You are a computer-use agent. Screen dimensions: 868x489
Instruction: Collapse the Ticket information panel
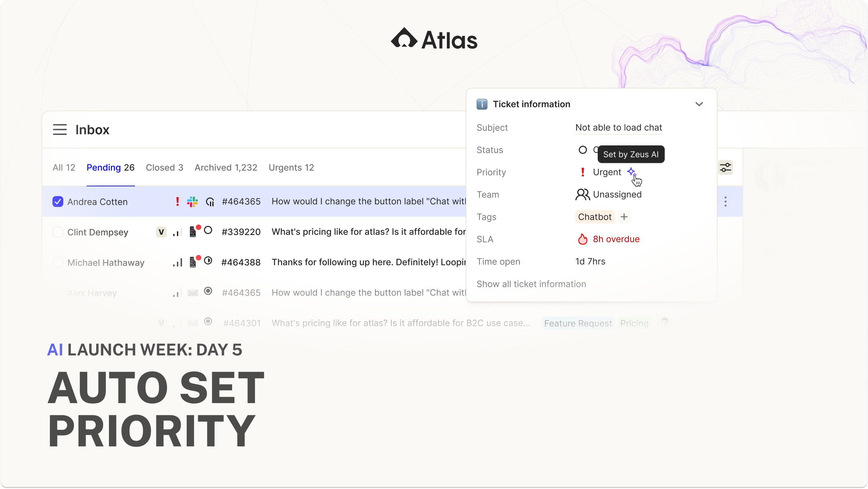pos(699,104)
